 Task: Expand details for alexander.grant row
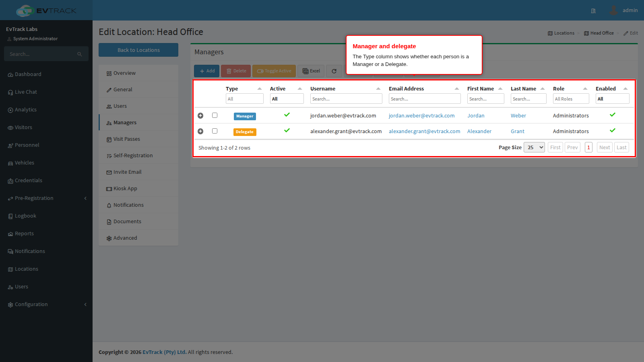200,132
